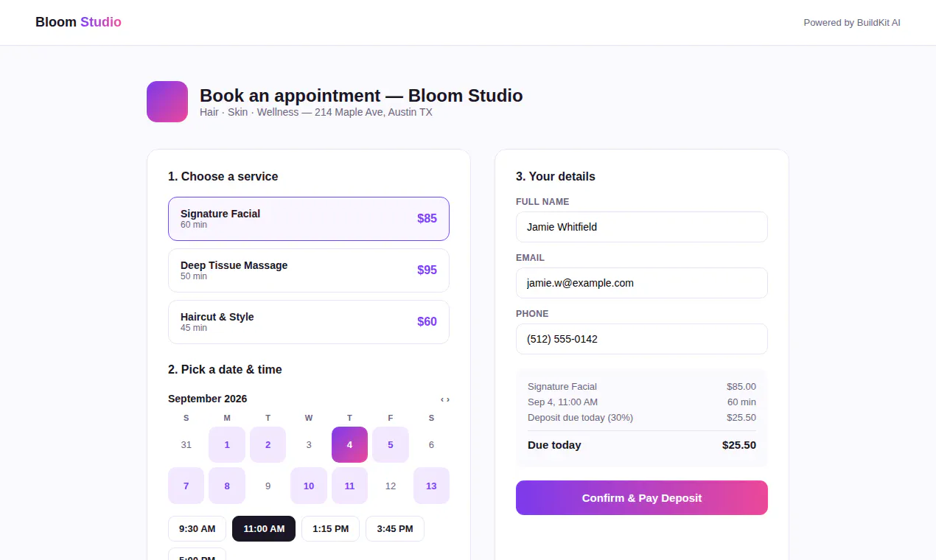Select September 8 date cell
Screen dimensions: 936x560
coord(227,486)
